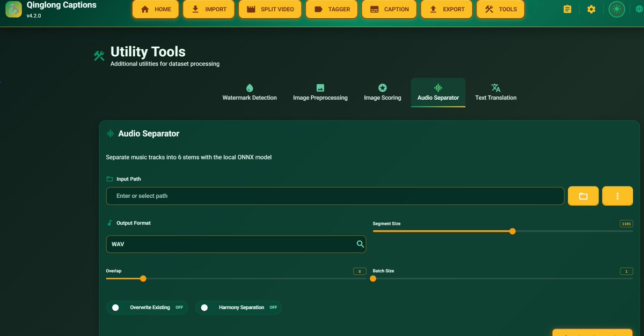This screenshot has height=336, width=644.
Task: Open more options next to Input Path
Action: [618, 196]
